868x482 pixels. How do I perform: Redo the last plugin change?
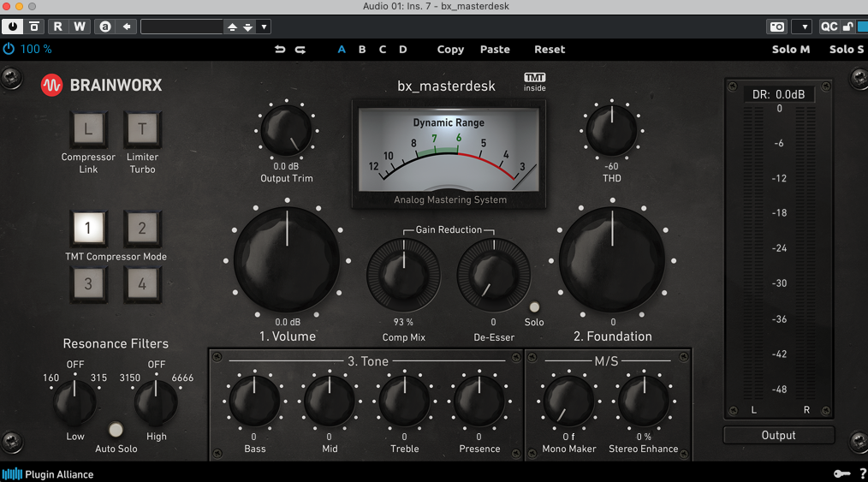(x=300, y=50)
